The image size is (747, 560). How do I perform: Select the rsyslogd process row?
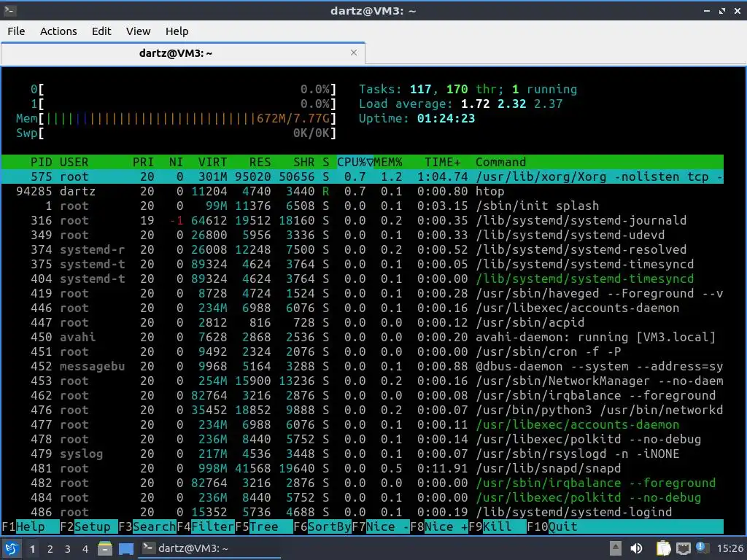tap(362, 454)
